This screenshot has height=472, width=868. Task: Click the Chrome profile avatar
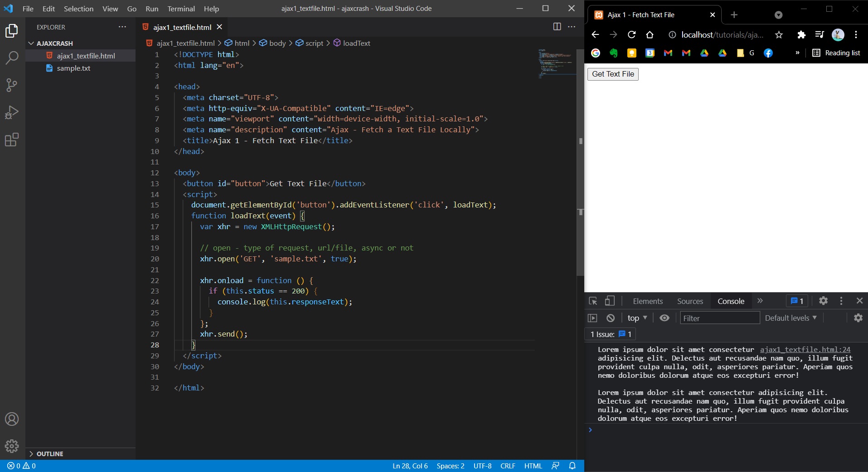838,34
